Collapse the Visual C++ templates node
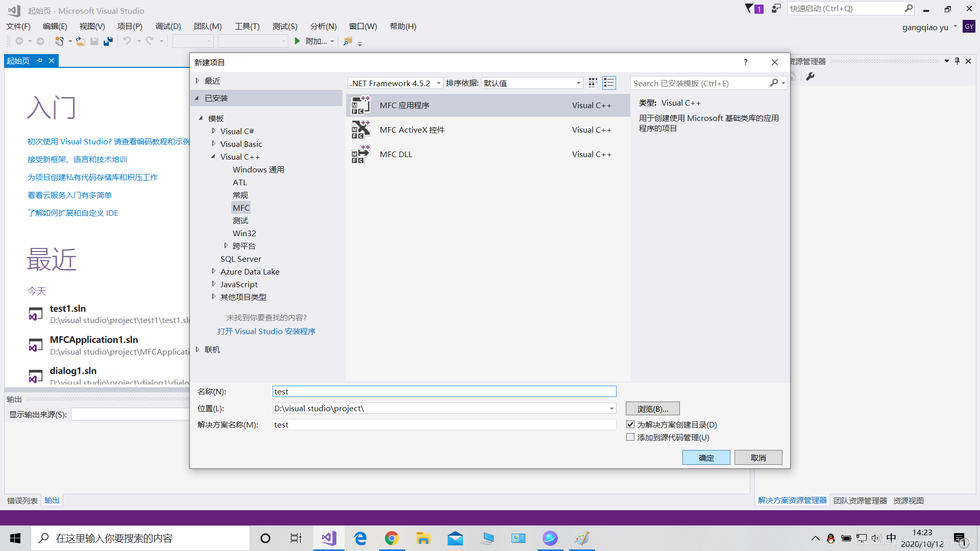The width and height of the screenshot is (980, 551). [213, 157]
